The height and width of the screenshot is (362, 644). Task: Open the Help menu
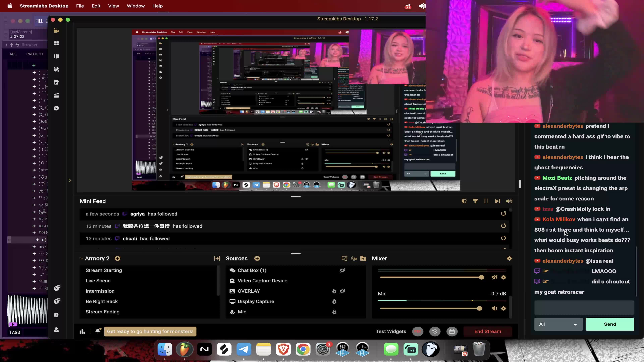coord(157,6)
